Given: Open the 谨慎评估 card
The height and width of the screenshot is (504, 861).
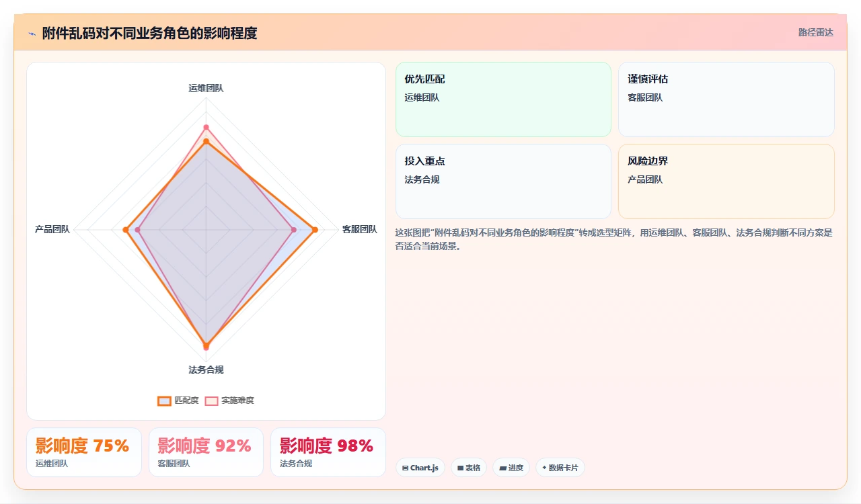Looking at the screenshot, I should coord(726,99).
